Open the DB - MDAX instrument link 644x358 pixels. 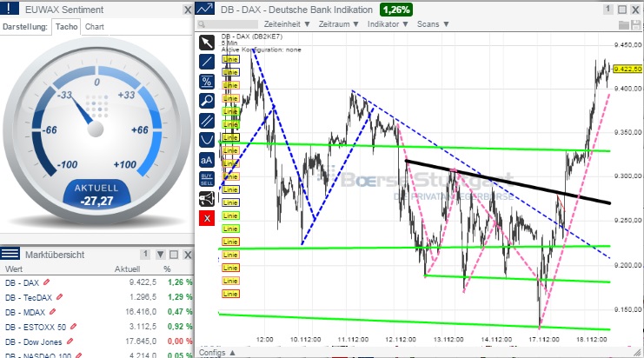coord(25,313)
